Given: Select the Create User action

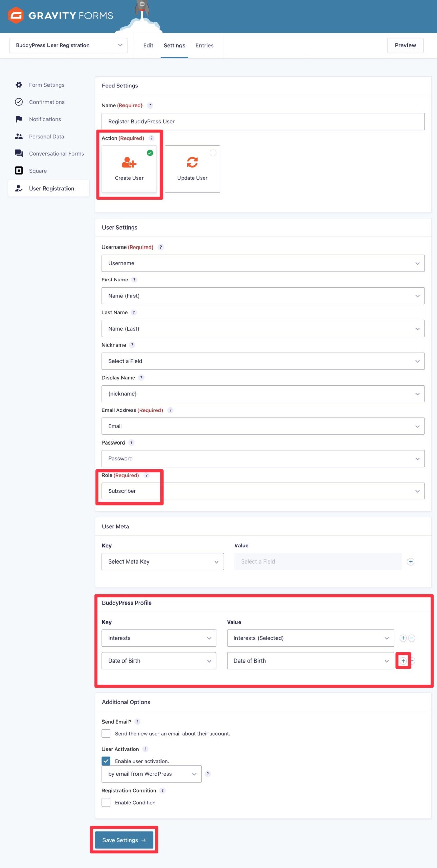Looking at the screenshot, I should click(x=129, y=169).
